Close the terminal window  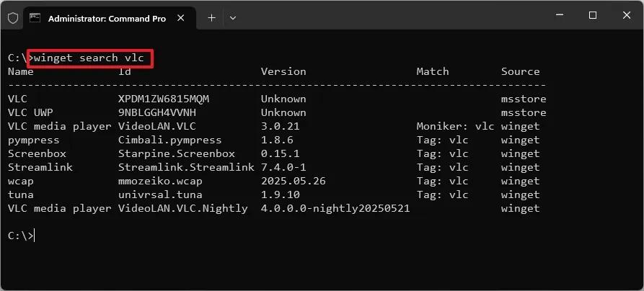pyautogui.click(x=626, y=15)
